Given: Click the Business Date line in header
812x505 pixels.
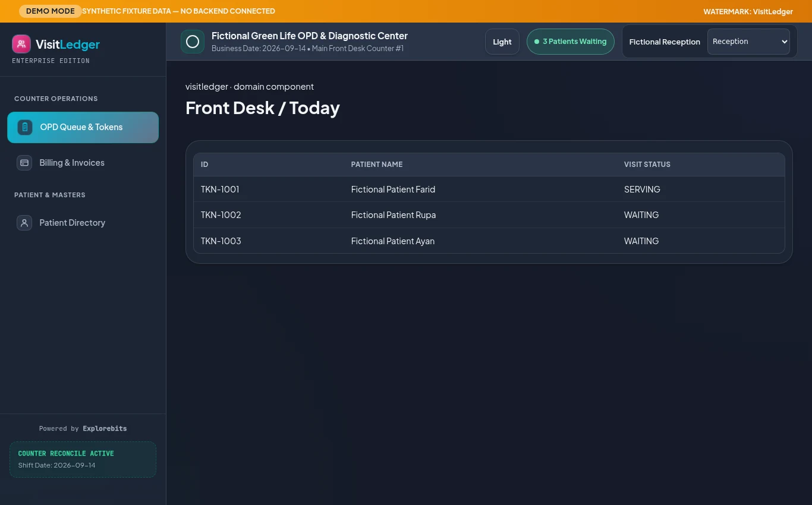Looking at the screenshot, I should (307, 48).
